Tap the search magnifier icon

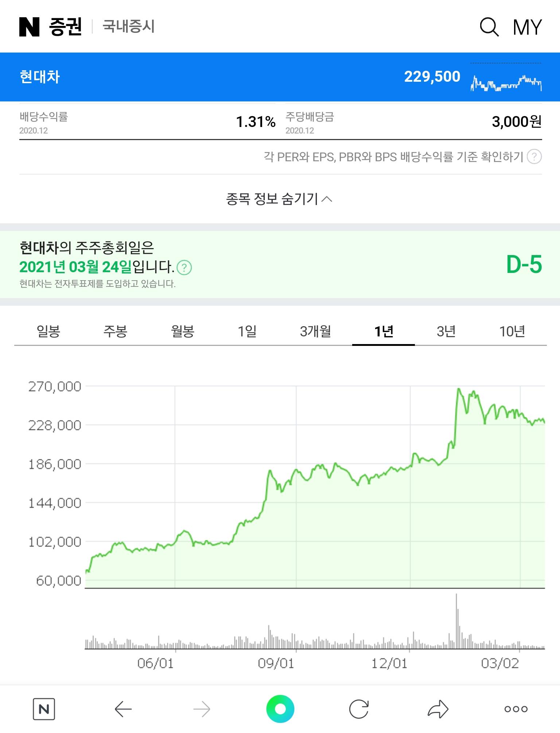(489, 27)
